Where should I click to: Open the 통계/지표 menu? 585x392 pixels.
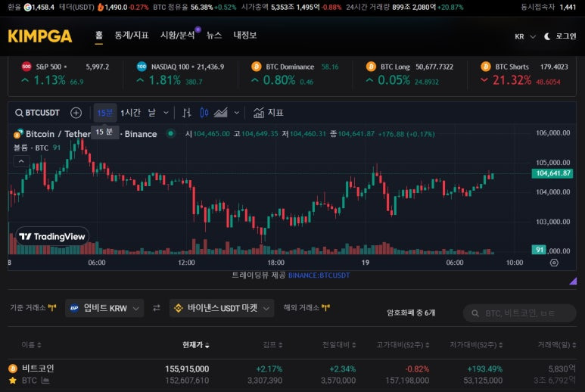click(x=132, y=35)
